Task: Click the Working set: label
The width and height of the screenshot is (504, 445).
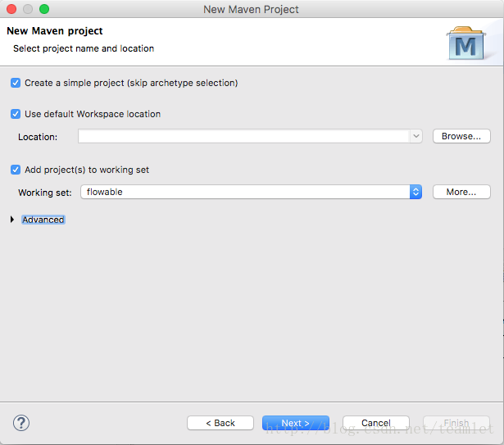Action: tap(45, 193)
